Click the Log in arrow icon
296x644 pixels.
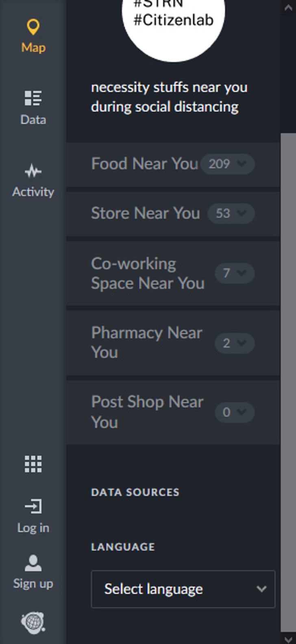tap(33, 507)
